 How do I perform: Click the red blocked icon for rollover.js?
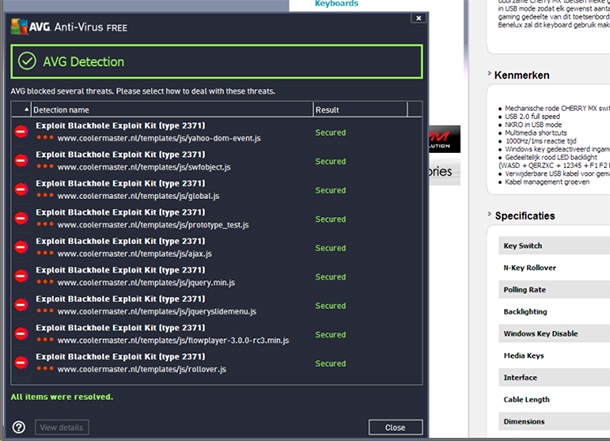(21, 362)
